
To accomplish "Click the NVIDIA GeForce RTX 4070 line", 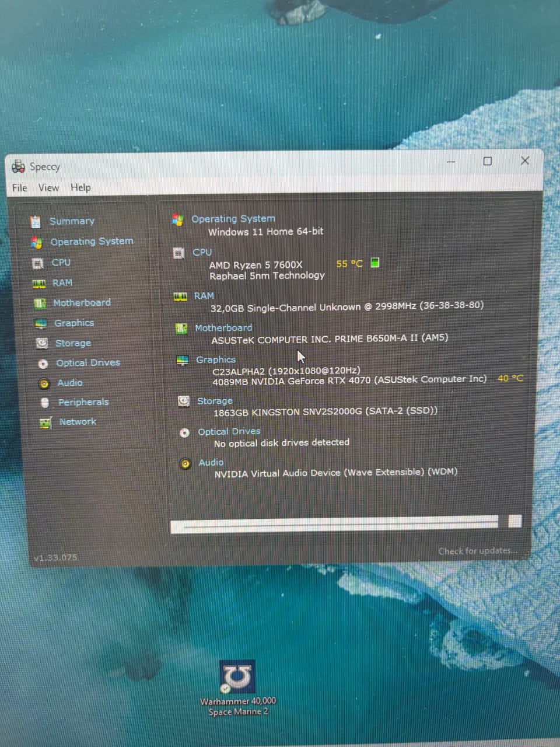I will point(349,381).
